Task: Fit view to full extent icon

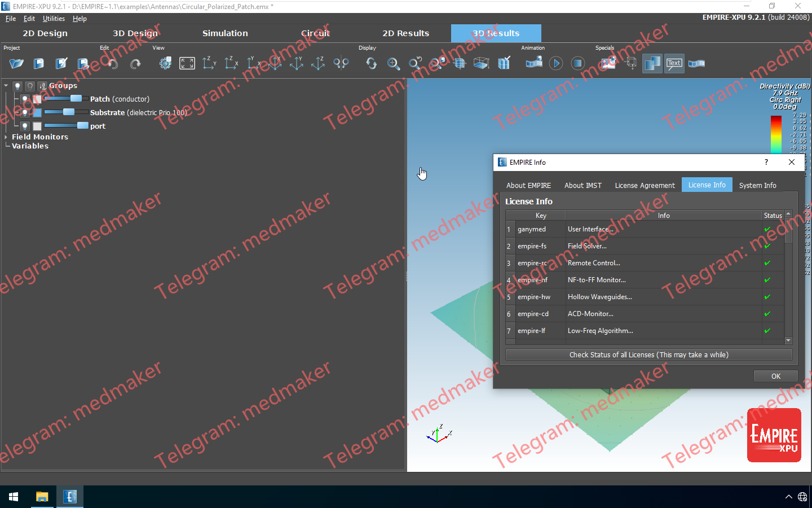Action: click(187, 63)
